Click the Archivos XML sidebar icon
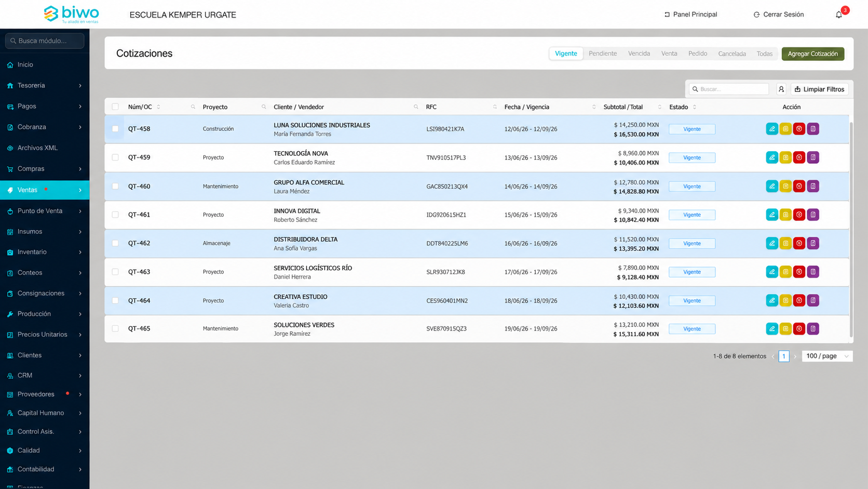The height and width of the screenshot is (489, 868). point(10,148)
